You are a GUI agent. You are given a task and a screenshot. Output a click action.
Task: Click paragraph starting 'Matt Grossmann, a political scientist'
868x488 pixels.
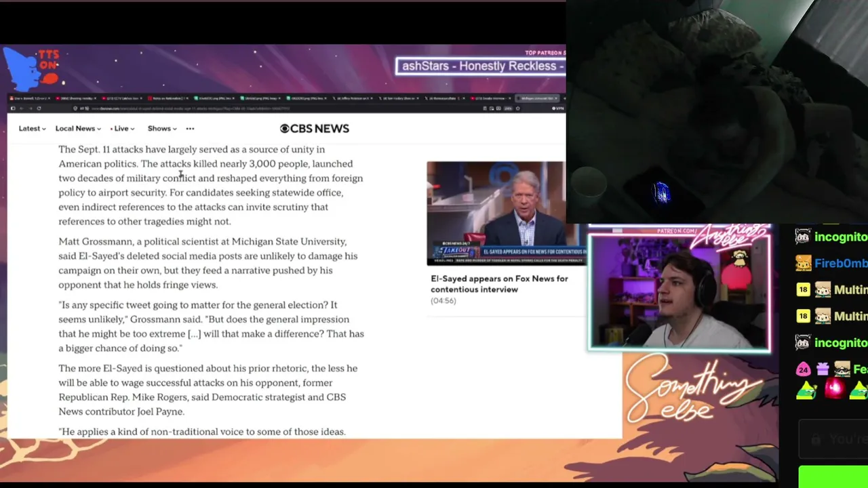pos(208,263)
